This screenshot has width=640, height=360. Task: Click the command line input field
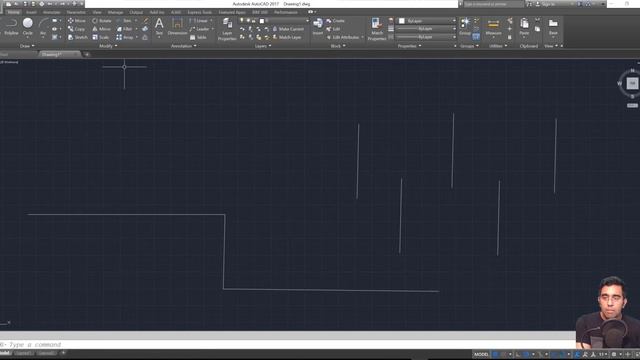[288, 344]
